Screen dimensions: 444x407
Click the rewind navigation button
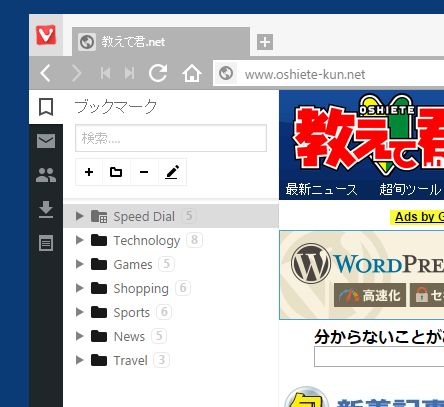[105, 73]
